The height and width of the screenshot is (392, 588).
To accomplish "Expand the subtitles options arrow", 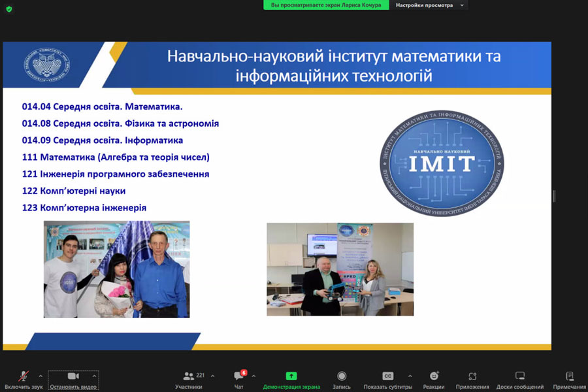I will tap(410, 376).
